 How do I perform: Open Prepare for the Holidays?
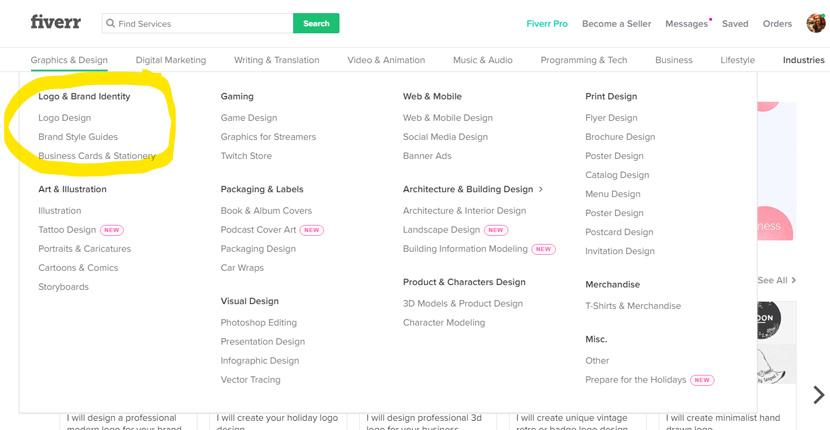pos(636,380)
